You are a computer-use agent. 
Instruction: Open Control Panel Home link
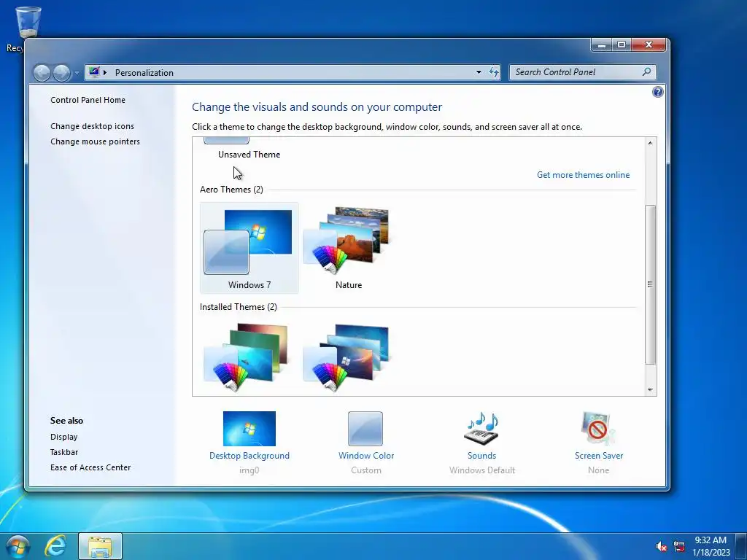click(x=88, y=100)
